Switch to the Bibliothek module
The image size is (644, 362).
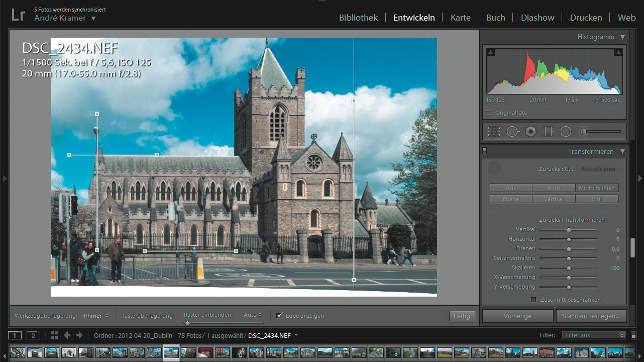coord(358,18)
